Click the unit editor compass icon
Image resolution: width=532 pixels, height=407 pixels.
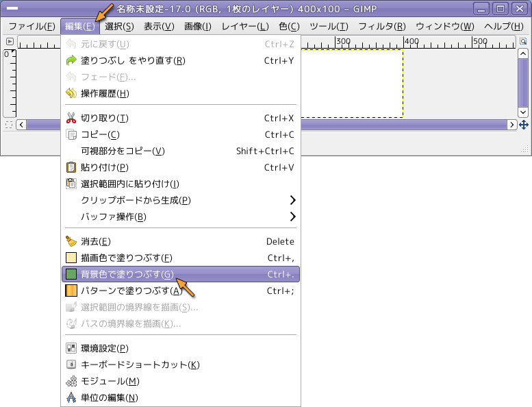[71, 397]
